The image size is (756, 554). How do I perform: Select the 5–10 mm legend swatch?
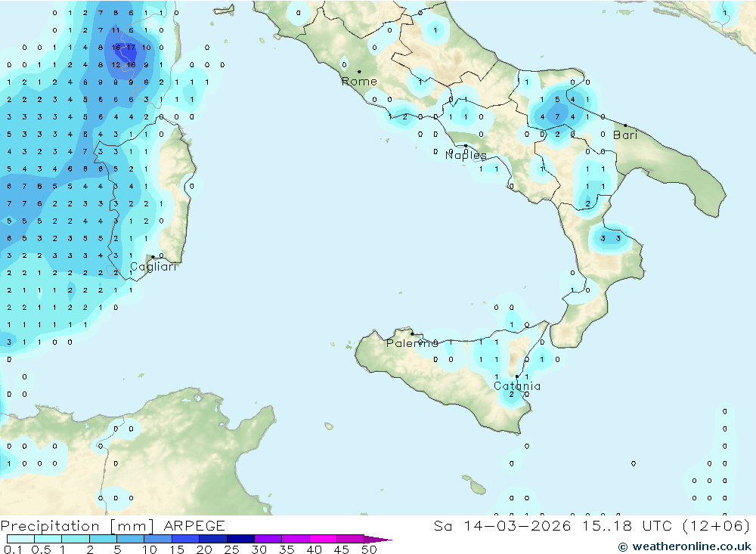[x=131, y=539]
